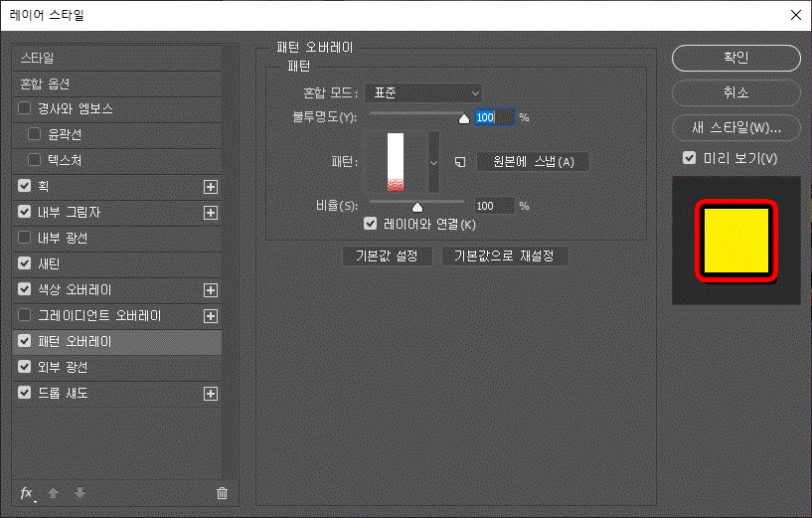Screen dimensions: 812x518
Task: Click the 비율 scale slider handle
Action: (416, 208)
